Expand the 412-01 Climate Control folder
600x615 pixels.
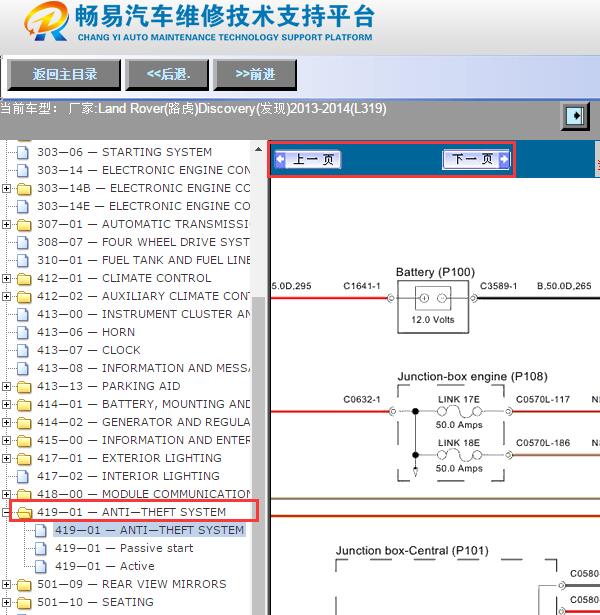click(x=6, y=279)
